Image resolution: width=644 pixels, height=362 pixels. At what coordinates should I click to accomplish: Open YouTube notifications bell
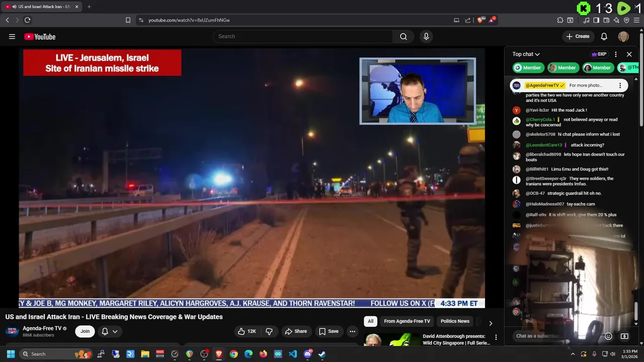tap(604, 36)
